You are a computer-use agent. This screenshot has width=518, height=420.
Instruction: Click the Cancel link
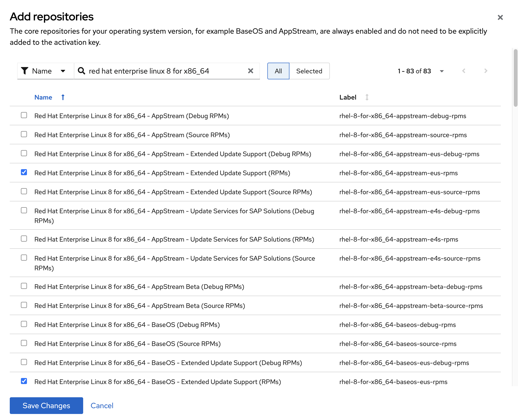[x=102, y=405]
